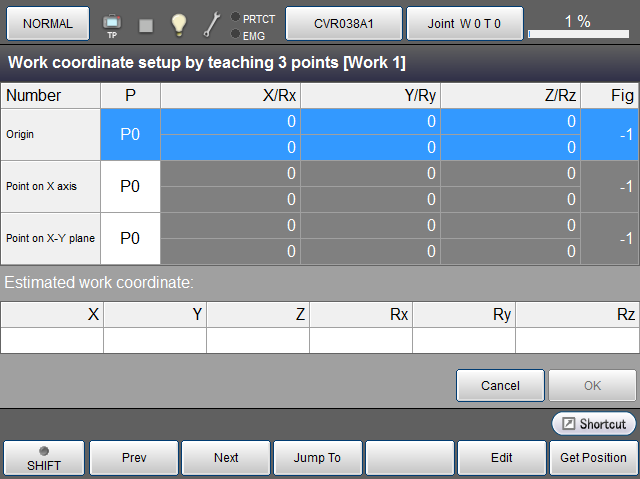Open the NORMAL mode selector
The height and width of the screenshot is (479, 640).
47,23
